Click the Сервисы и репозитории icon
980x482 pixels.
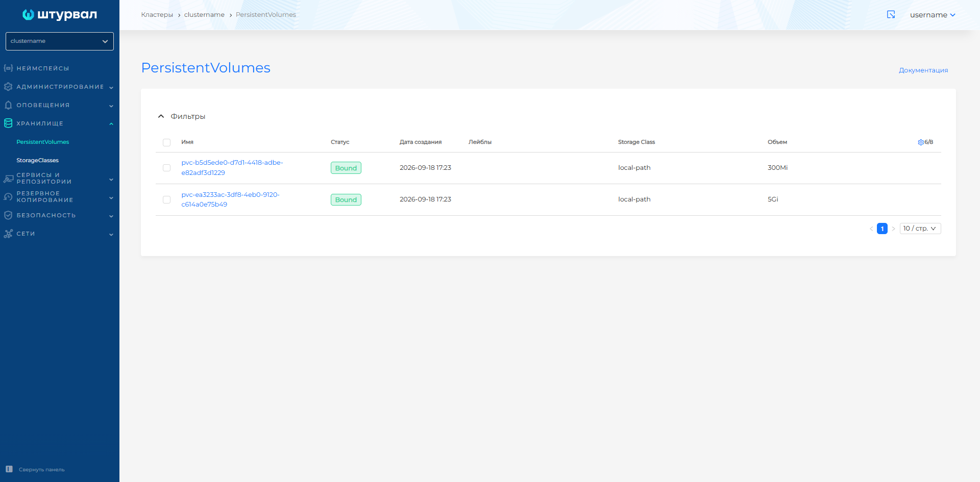click(8, 179)
